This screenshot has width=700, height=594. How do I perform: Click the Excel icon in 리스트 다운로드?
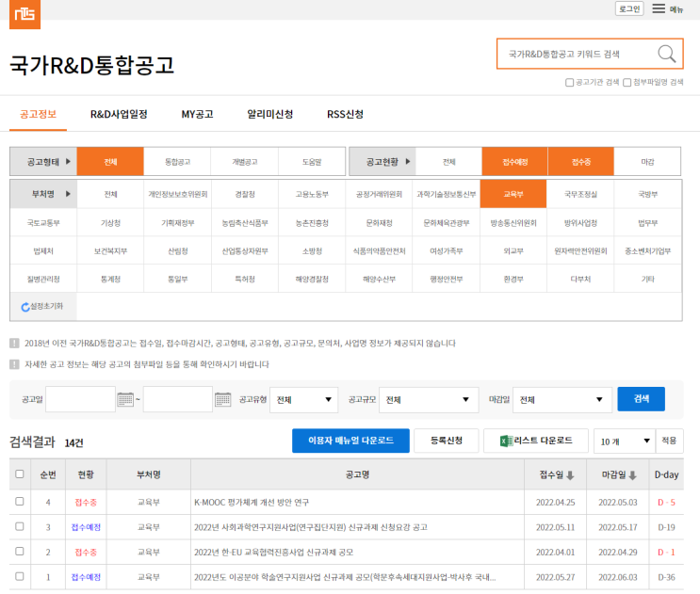click(506, 441)
